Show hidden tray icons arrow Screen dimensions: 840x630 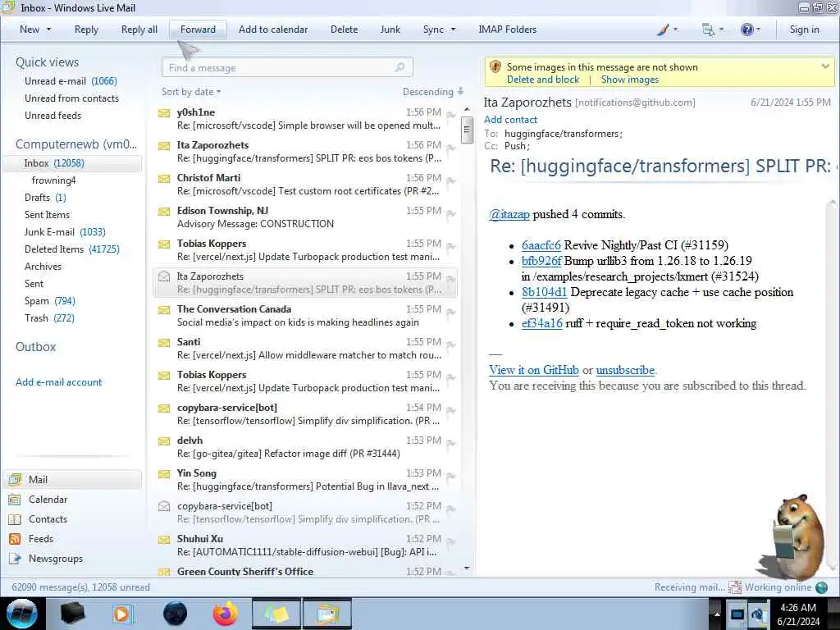[x=716, y=614]
